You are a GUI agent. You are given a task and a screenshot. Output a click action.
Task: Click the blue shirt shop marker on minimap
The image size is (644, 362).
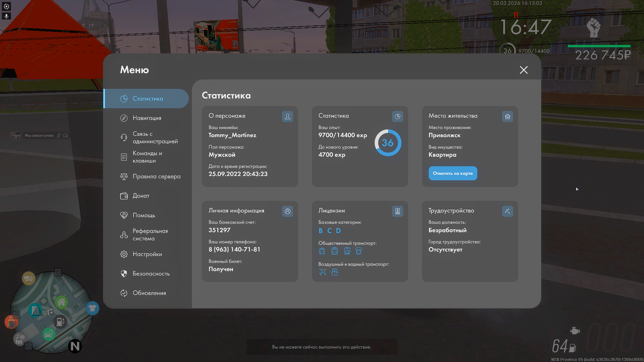point(92,308)
